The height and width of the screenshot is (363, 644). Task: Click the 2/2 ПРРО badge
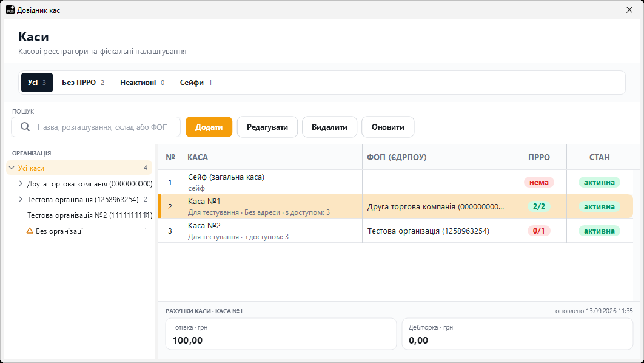coord(539,206)
